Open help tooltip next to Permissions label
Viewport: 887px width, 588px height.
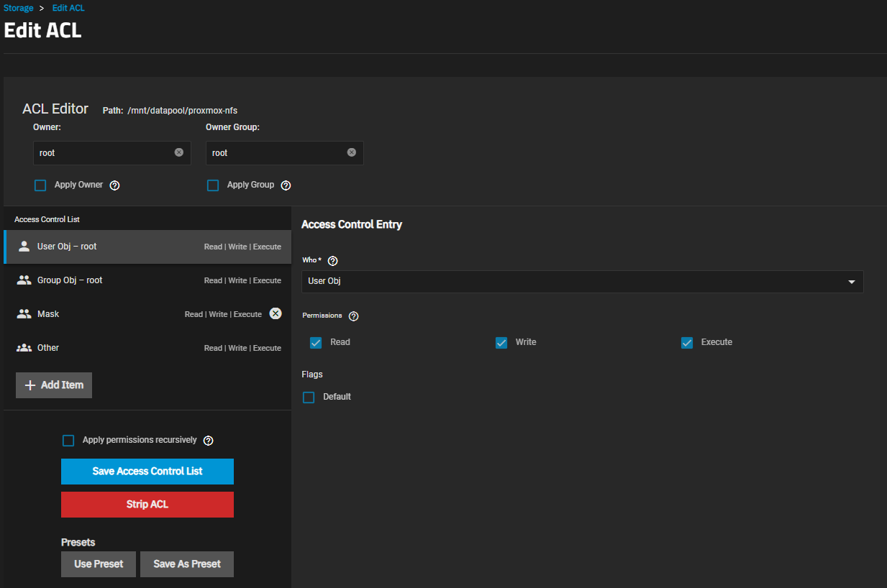coord(353,316)
